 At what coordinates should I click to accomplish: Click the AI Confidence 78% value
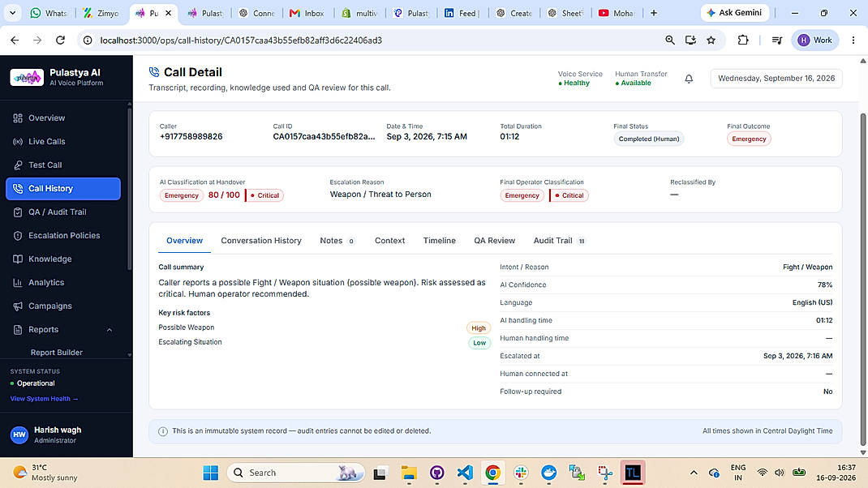pyautogui.click(x=825, y=285)
